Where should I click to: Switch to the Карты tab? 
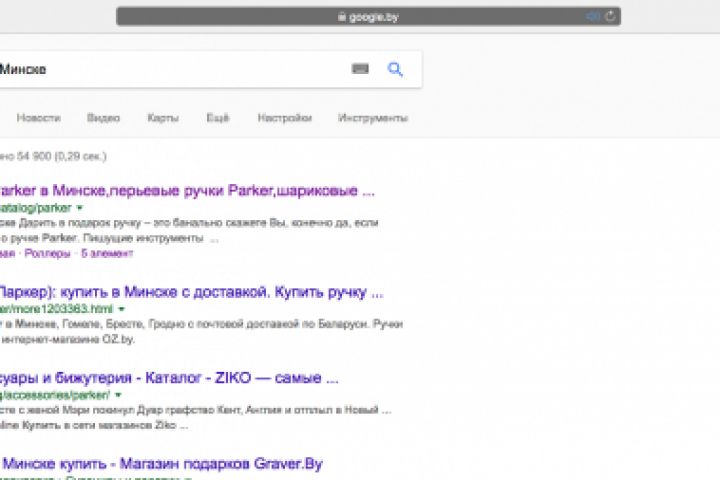click(x=163, y=118)
